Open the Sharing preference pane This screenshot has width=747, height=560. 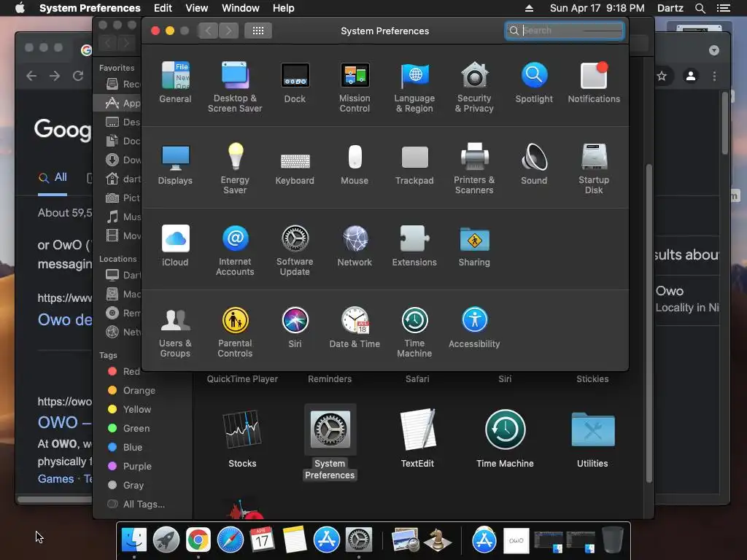coord(474,246)
